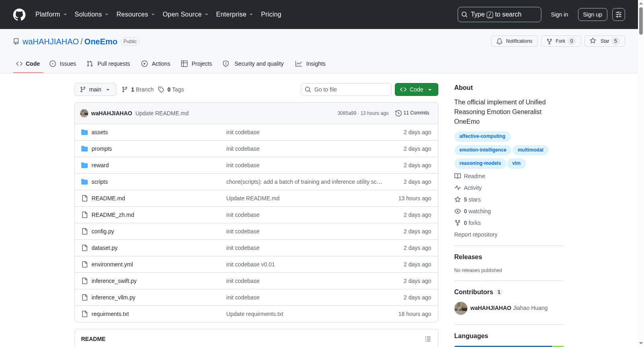This screenshot has width=644, height=347.
Task: Click the Type to search box
Action: pyautogui.click(x=500, y=15)
